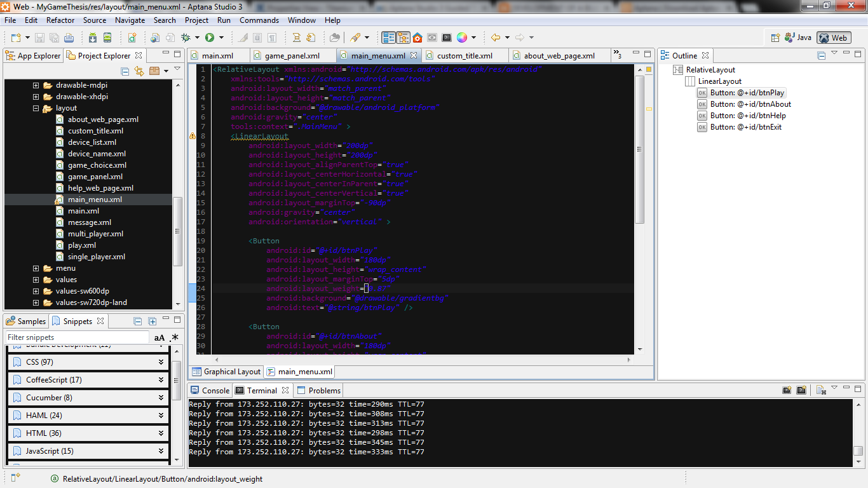Screen dimensions: 868x488
Task: Click the Snippets list scrollbar thumb
Action: (x=177, y=380)
